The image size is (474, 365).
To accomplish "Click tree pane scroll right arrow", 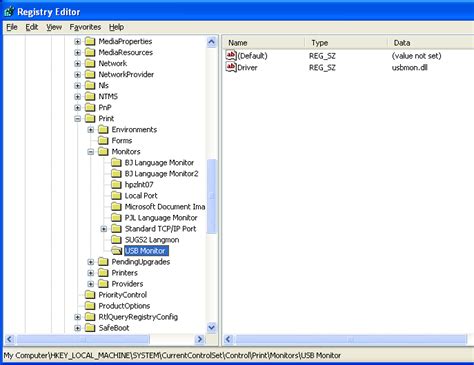I will pyautogui.click(x=200, y=339).
